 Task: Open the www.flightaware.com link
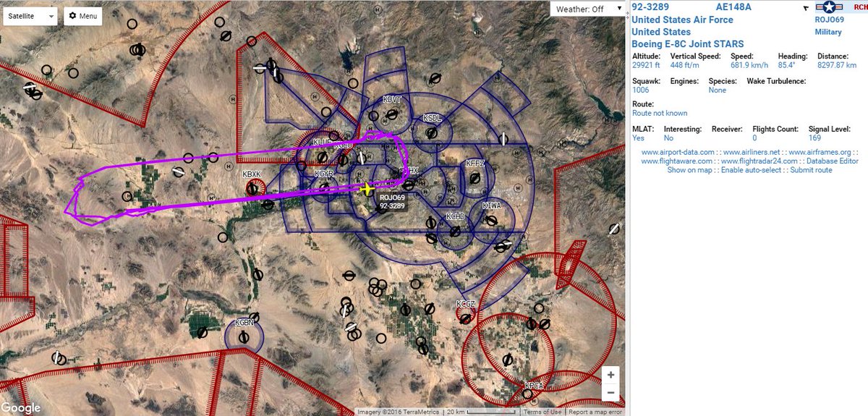tap(677, 161)
